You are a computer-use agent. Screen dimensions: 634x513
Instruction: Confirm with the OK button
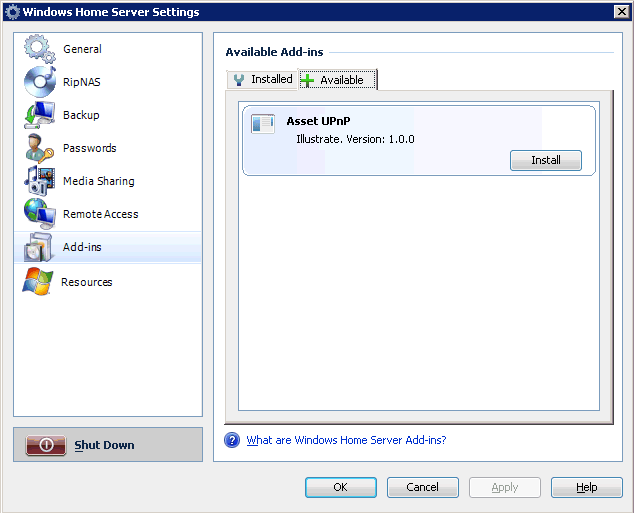tap(340, 487)
